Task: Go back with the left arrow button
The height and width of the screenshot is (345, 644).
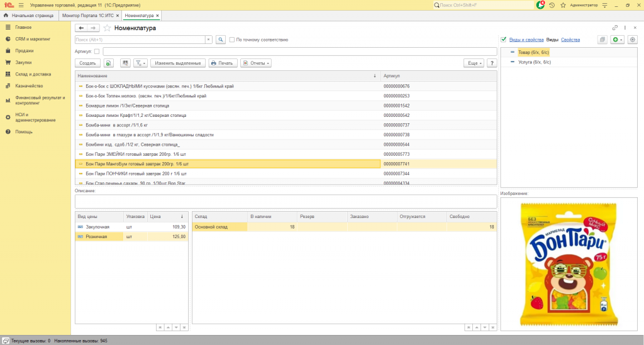Action: pos(81,28)
